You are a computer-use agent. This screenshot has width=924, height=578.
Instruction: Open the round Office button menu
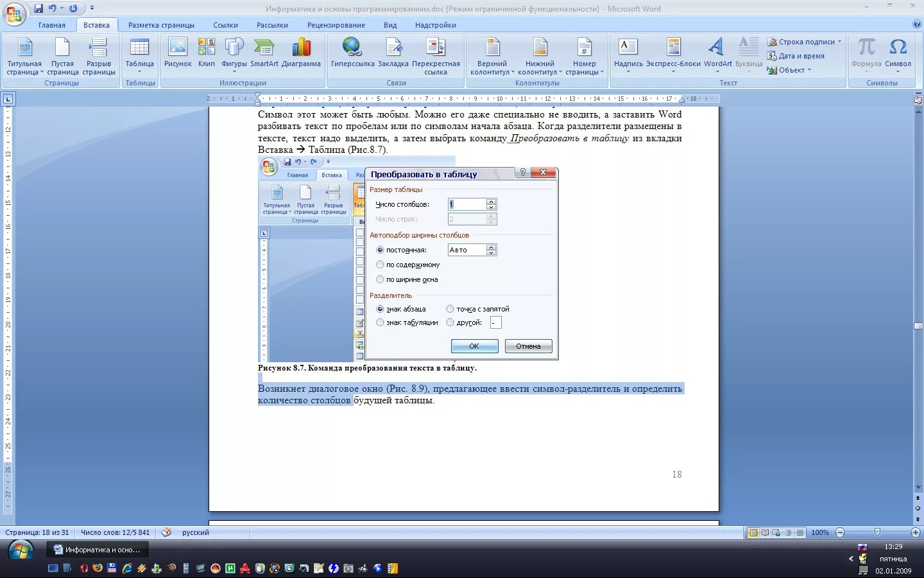pyautogui.click(x=14, y=14)
